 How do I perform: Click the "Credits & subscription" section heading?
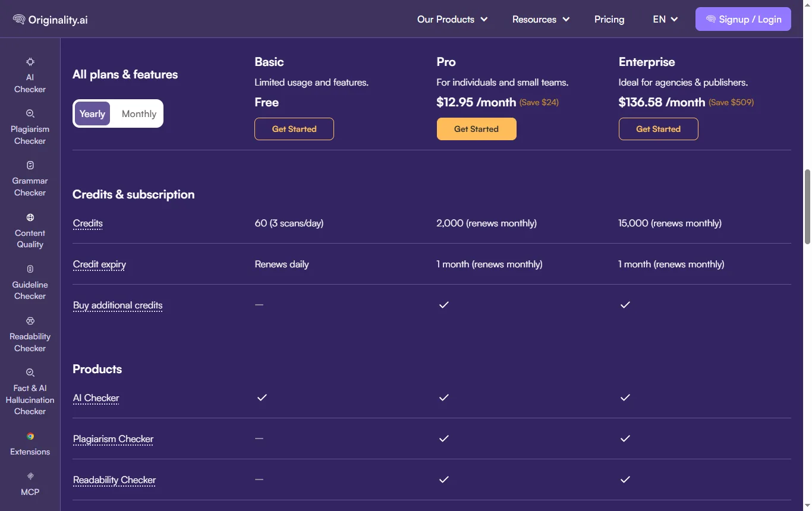(134, 194)
